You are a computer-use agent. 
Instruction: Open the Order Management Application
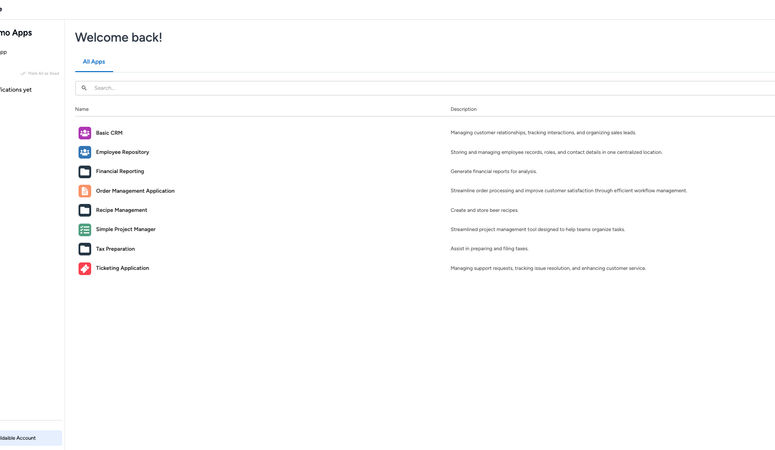pos(135,191)
